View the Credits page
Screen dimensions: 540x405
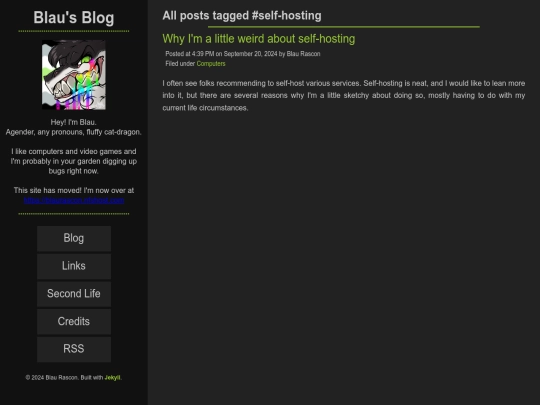tap(74, 321)
